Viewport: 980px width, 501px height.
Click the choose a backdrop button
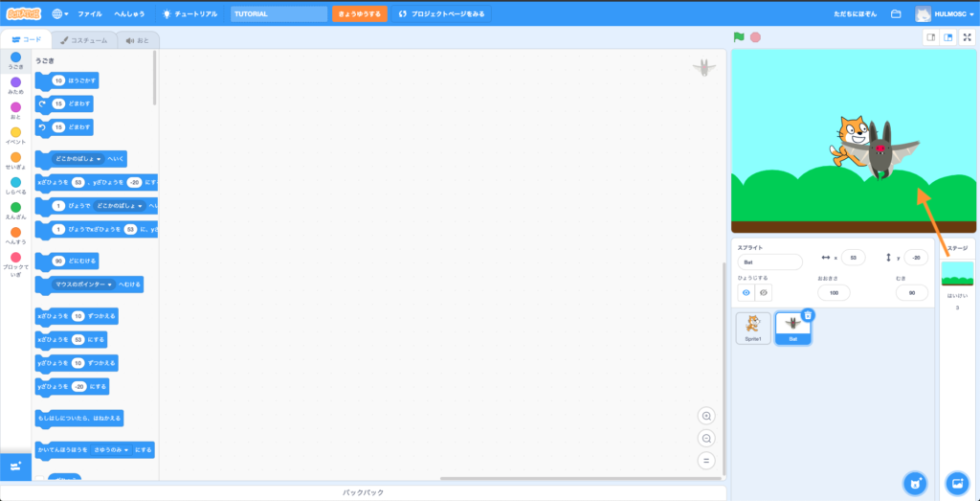point(957,483)
